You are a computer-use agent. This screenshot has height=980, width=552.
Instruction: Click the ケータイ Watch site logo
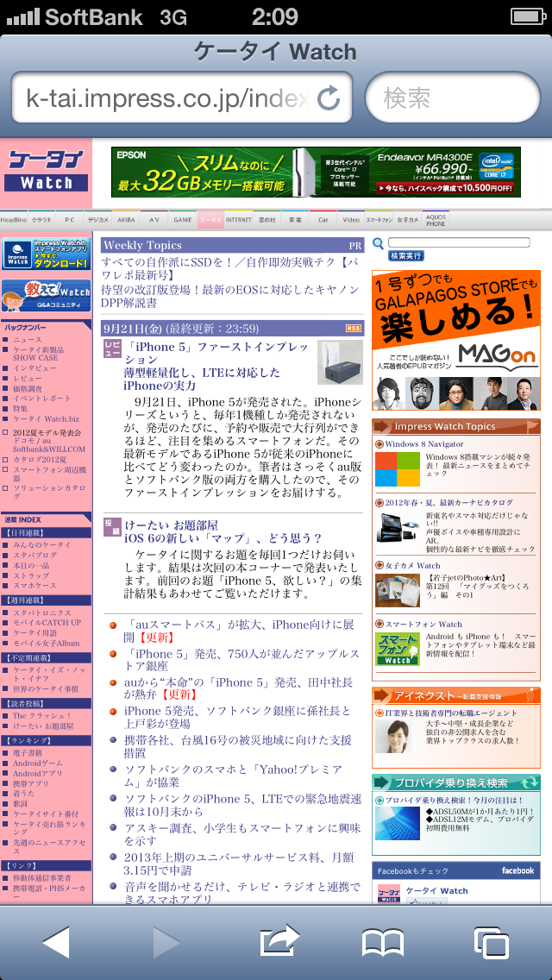pos(46,172)
